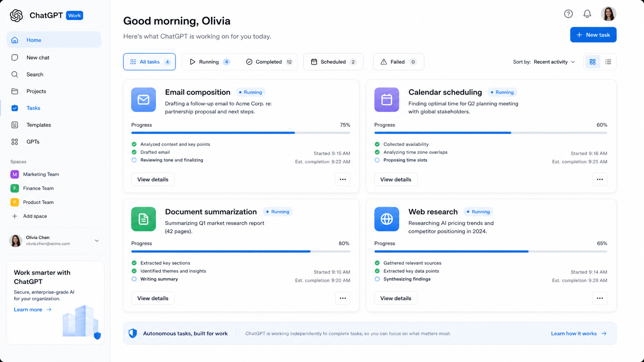This screenshot has height=362, width=644.
Task: Switch to grid view layout
Action: [592, 62]
